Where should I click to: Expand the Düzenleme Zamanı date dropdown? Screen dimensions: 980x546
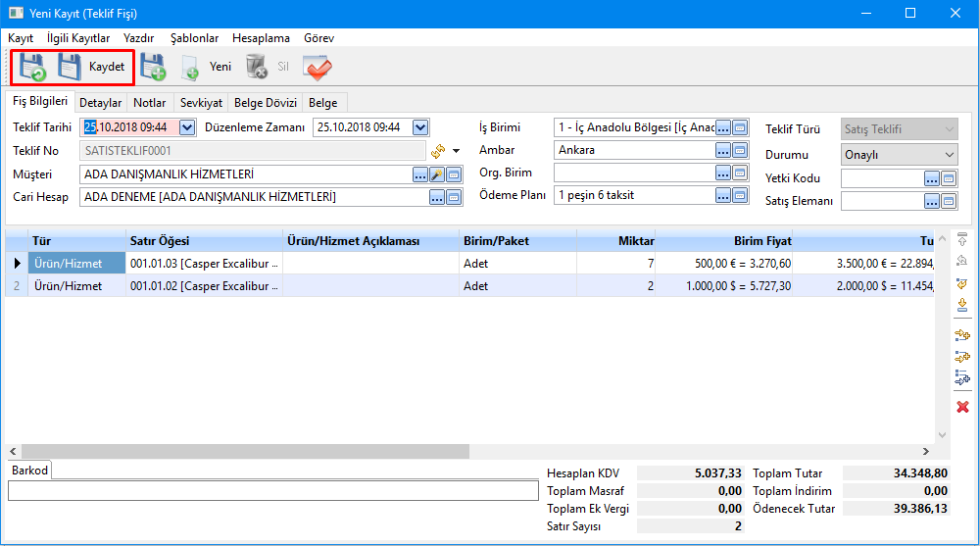(420, 127)
